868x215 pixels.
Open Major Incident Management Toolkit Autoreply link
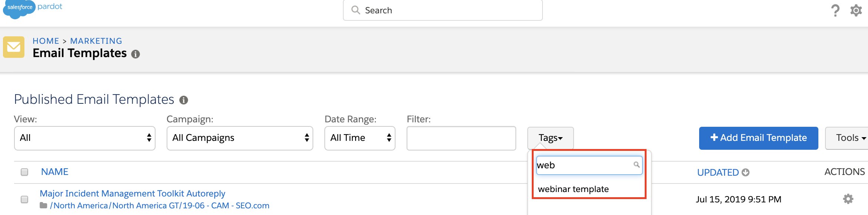[x=132, y=193]
